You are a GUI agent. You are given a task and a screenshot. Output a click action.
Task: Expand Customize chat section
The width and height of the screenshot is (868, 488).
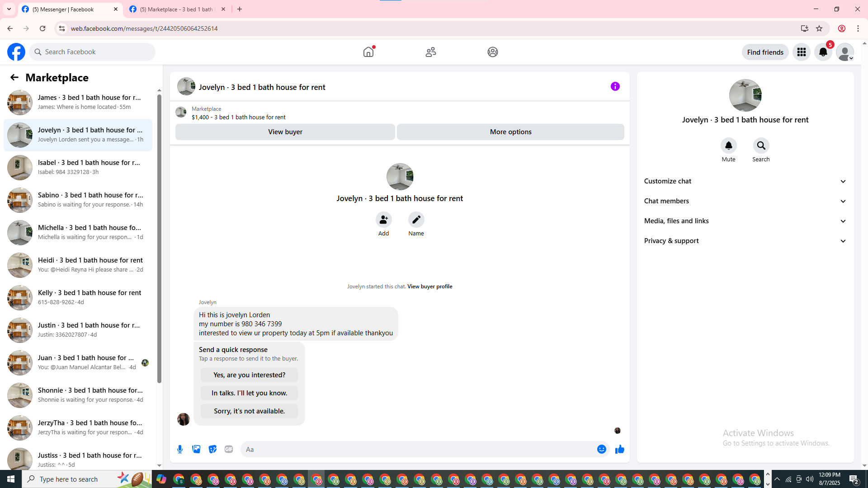pos(745,181)
